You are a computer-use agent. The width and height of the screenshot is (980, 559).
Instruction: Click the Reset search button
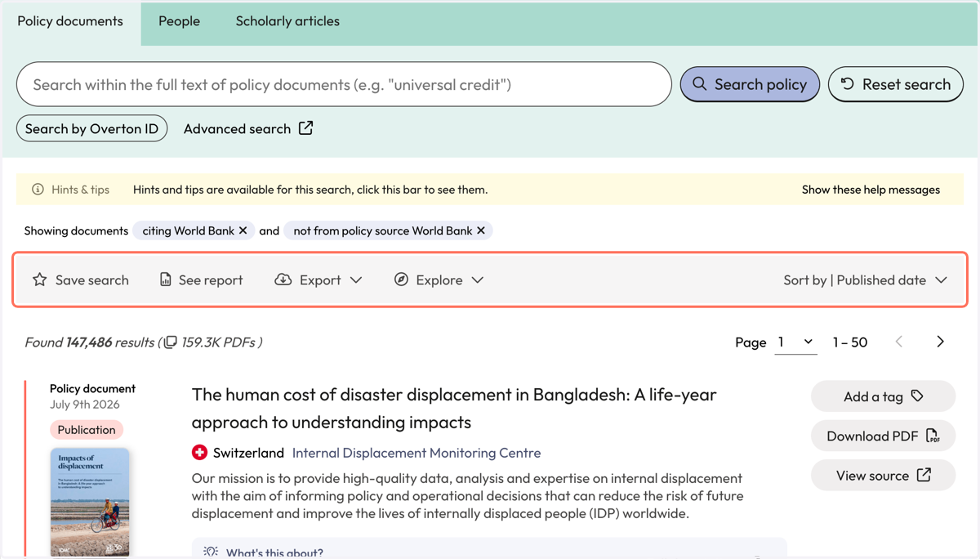click(896, 84)
